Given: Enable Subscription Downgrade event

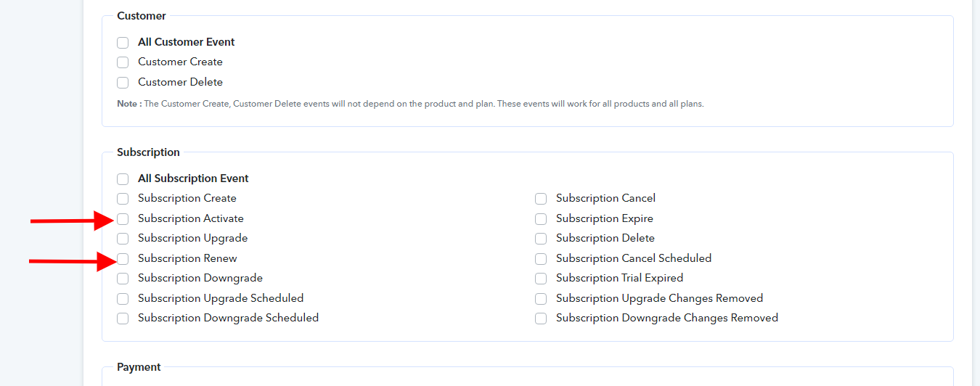Looking at the screenshot, I should tap(123, 279).
